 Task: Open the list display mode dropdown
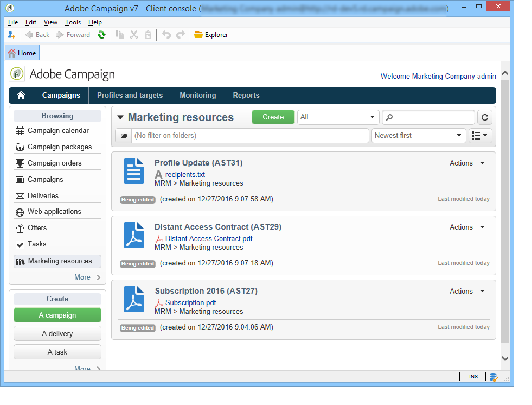pos(480,136)
